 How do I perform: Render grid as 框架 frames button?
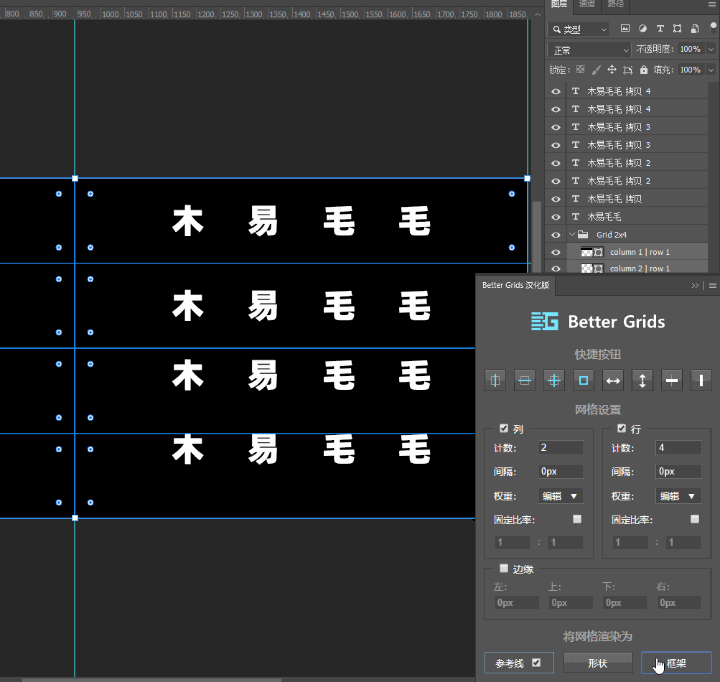(x=676, y=663)
